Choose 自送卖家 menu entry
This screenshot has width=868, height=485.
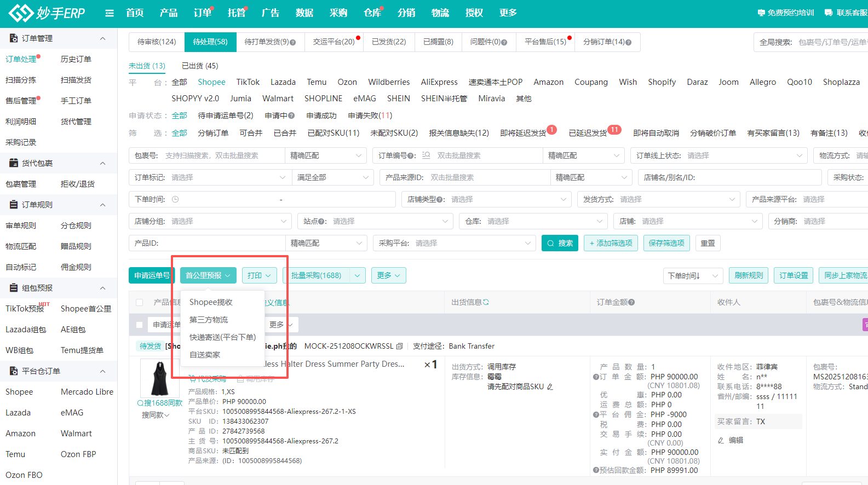point(205,355)
